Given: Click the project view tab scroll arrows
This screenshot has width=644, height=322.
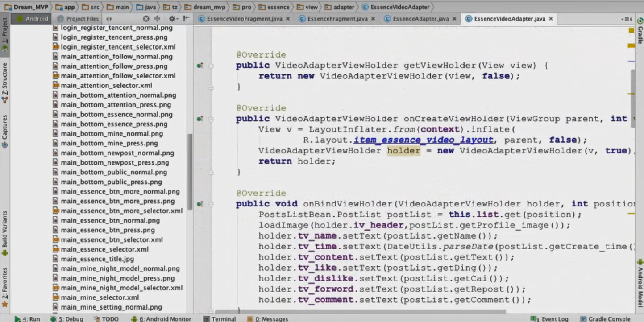Looking at the screenshot, I should (109, 19).
